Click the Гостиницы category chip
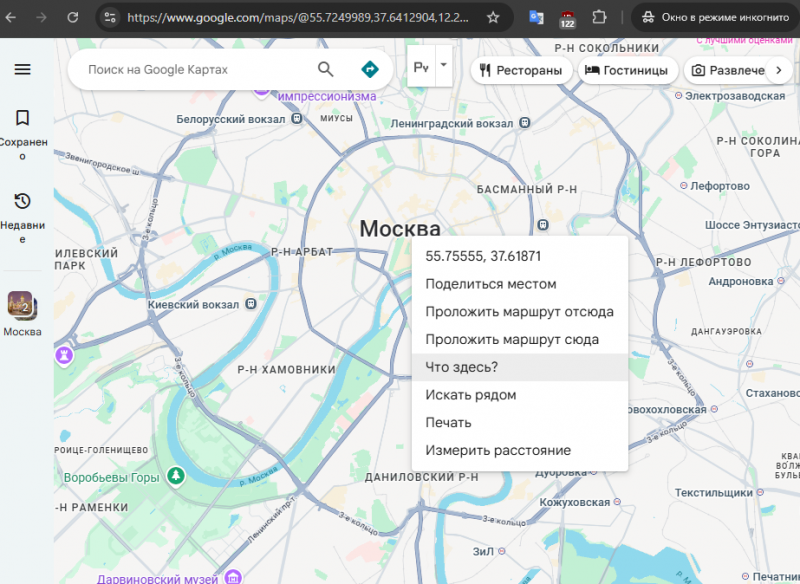This screenshot has width=800, height=584. [627, 70]
